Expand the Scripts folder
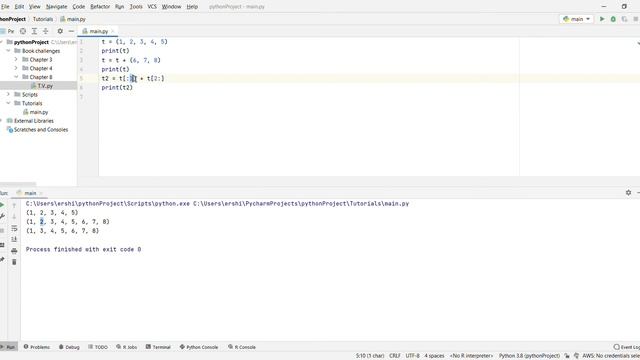 8,94
